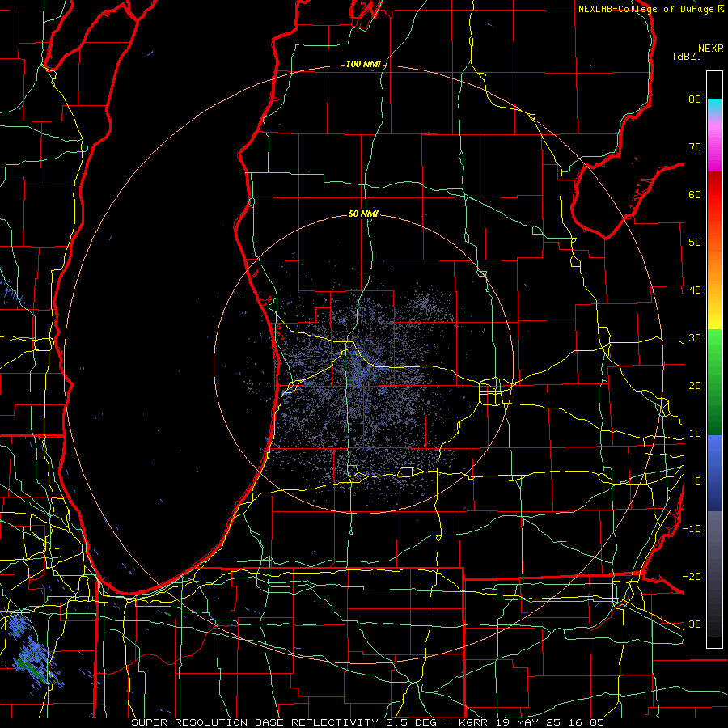Click the NEXR legend heading

click(x=711, y=49)
